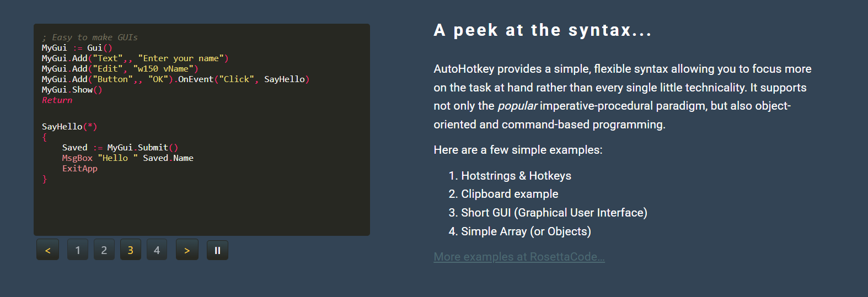
Task: Open More examples at RosettaCode link
Action: pos(519,257)
